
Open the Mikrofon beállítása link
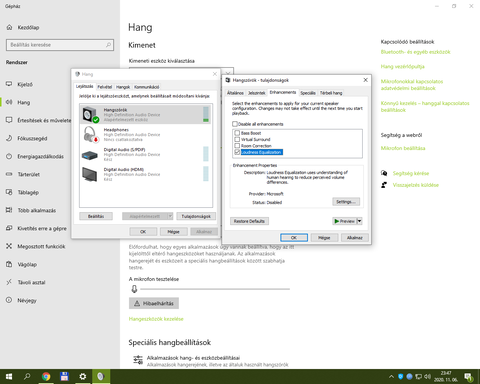click(403, 148)
